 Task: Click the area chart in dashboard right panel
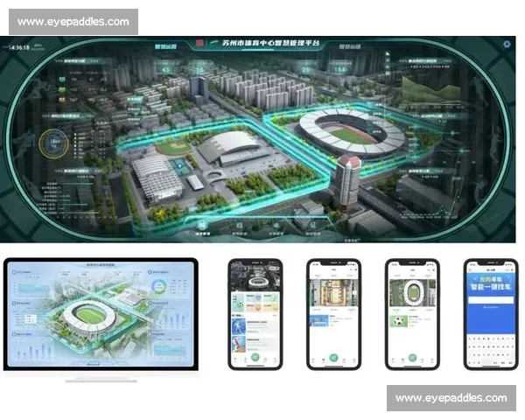point(430,87)
